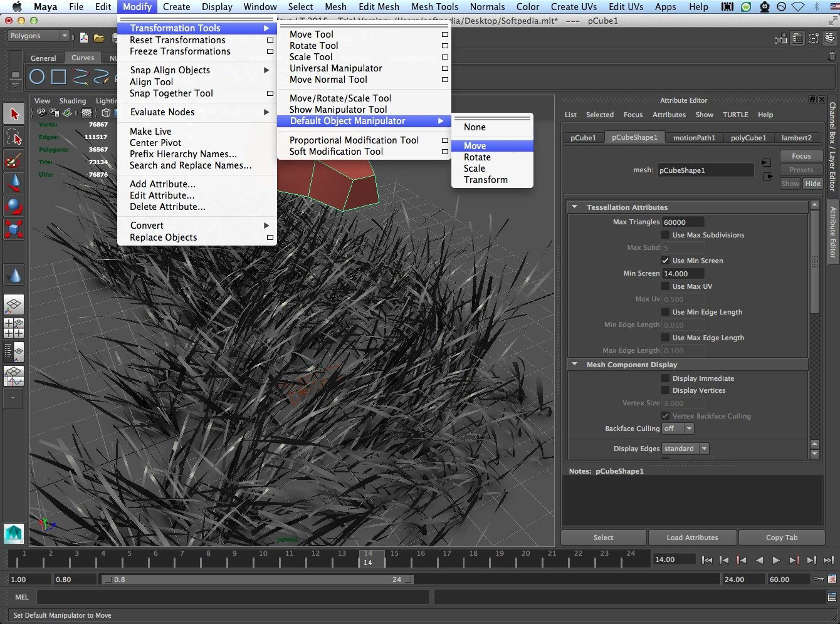This screenshot has width=840, height=624.
Task: Click the range slider bar
Action: 257,580
